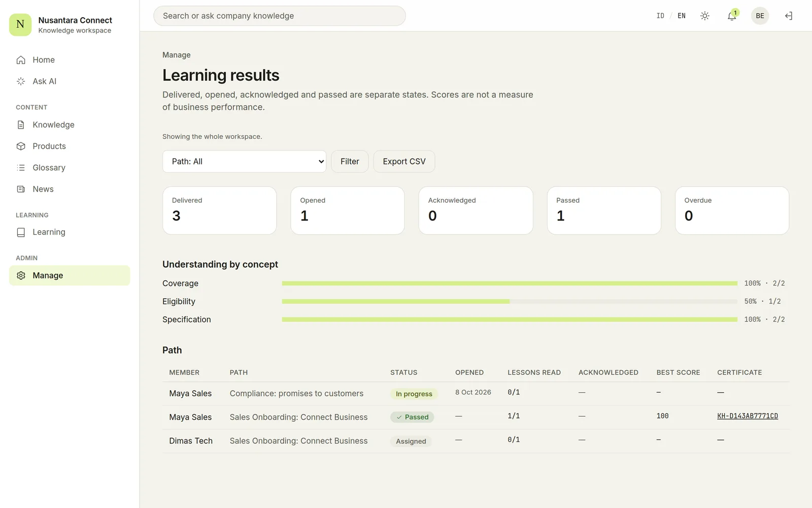
Task: Click the Nusantara Connect N logo
Action: pos(20,24)
